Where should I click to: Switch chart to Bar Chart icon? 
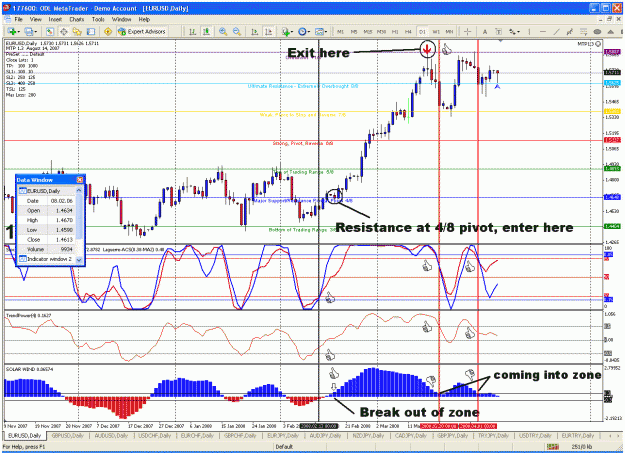pos(193,32)
